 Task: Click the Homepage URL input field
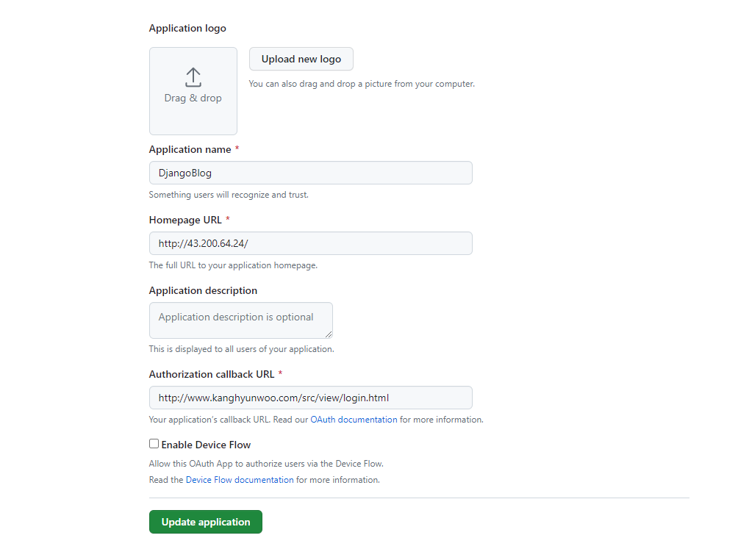coord(310,243)
